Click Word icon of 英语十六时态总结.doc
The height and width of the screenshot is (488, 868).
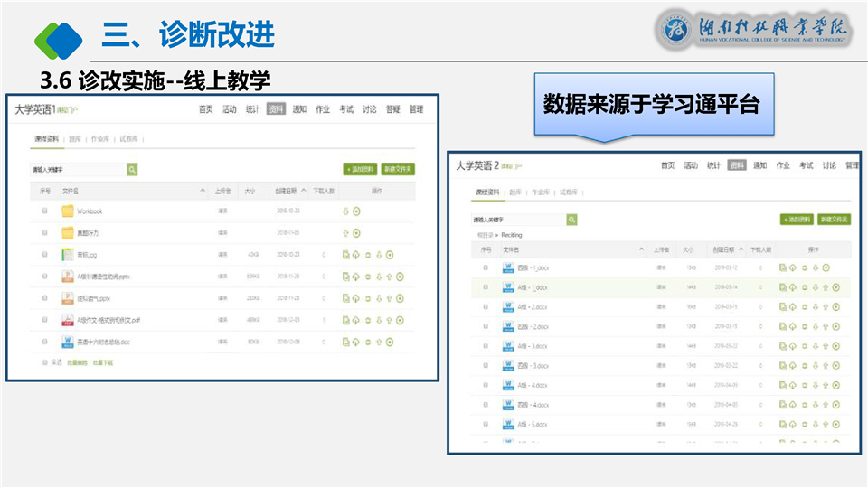(x=68, y=342)
